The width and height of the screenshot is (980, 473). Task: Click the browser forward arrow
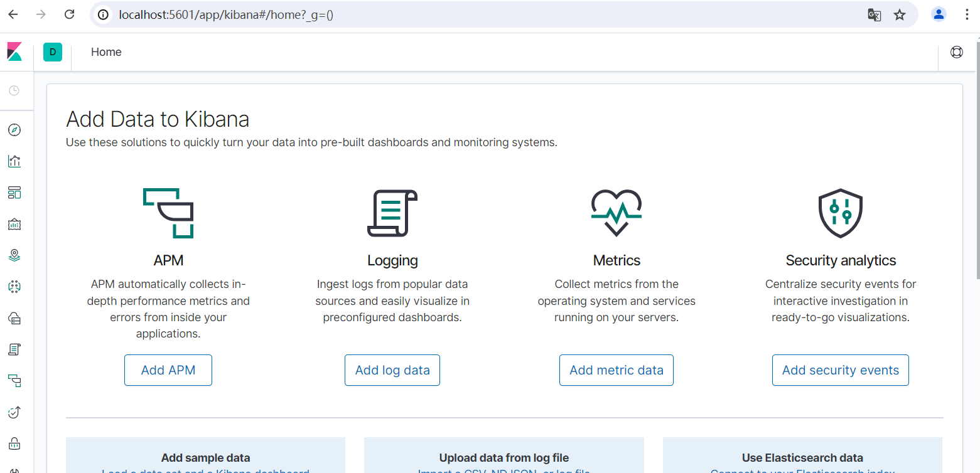(41, 14)
